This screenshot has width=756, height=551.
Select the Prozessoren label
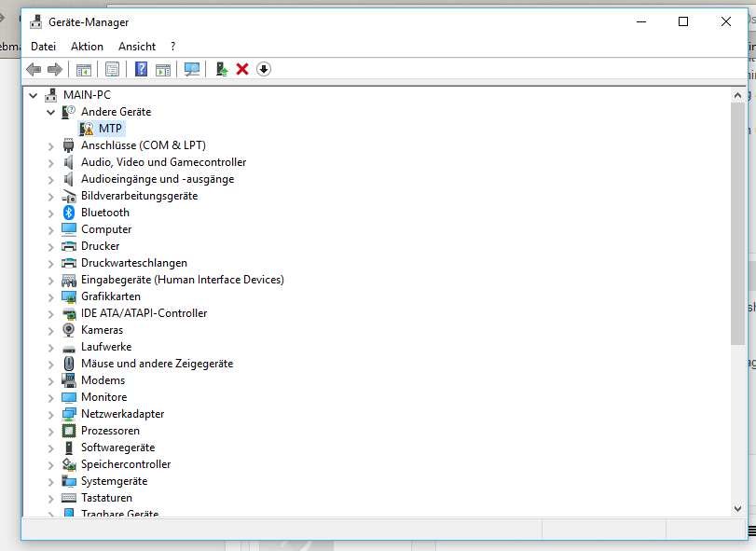[110, 431]
